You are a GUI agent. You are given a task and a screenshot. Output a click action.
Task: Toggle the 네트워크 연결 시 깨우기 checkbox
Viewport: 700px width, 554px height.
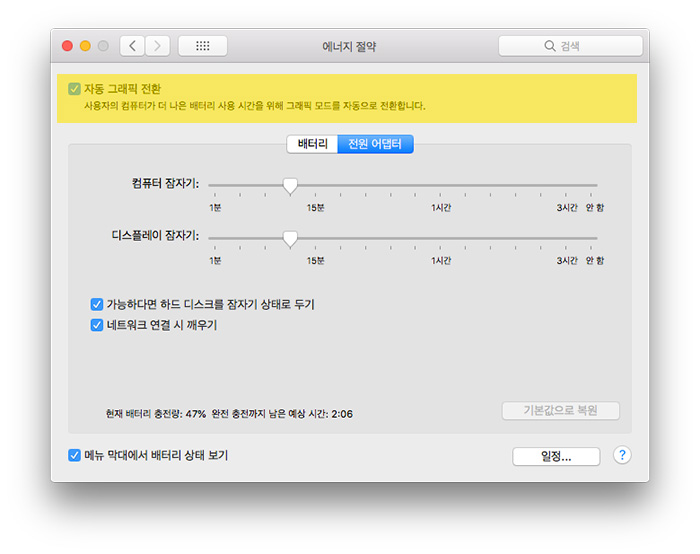(97, 325)
